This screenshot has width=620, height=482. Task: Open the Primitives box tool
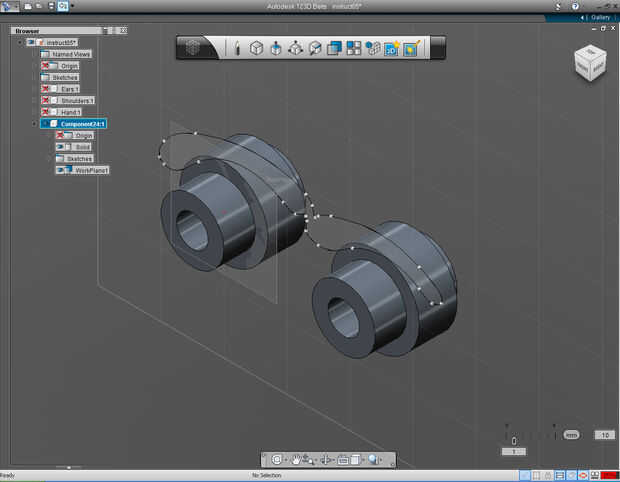(256, 47)
